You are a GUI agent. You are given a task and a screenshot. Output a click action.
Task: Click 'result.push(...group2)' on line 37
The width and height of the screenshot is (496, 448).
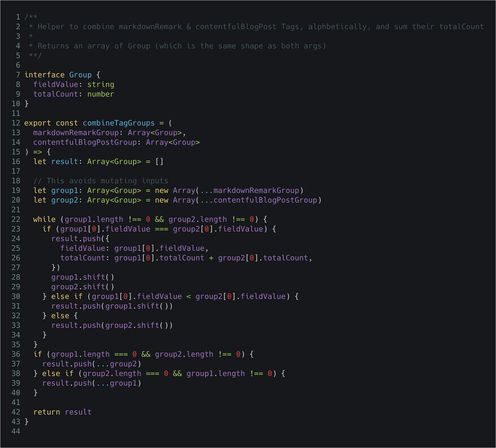(92, 364)
